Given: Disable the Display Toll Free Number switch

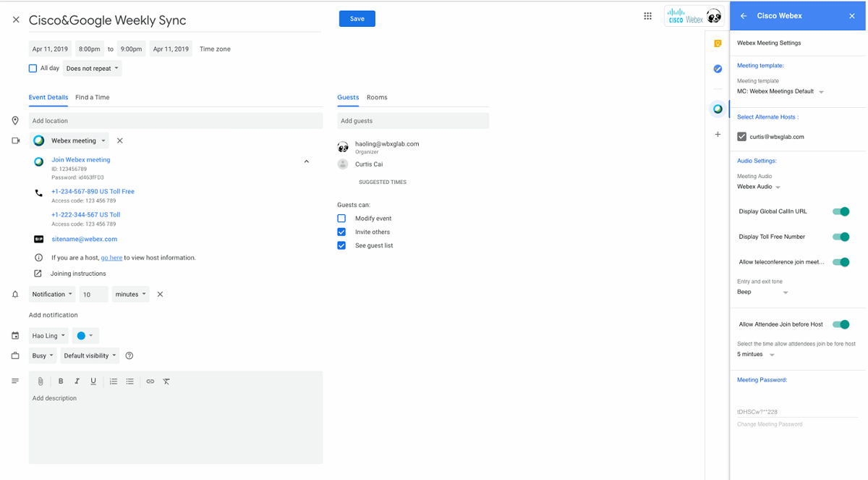Looking at the screenshot, I should [x=841, y=236].
